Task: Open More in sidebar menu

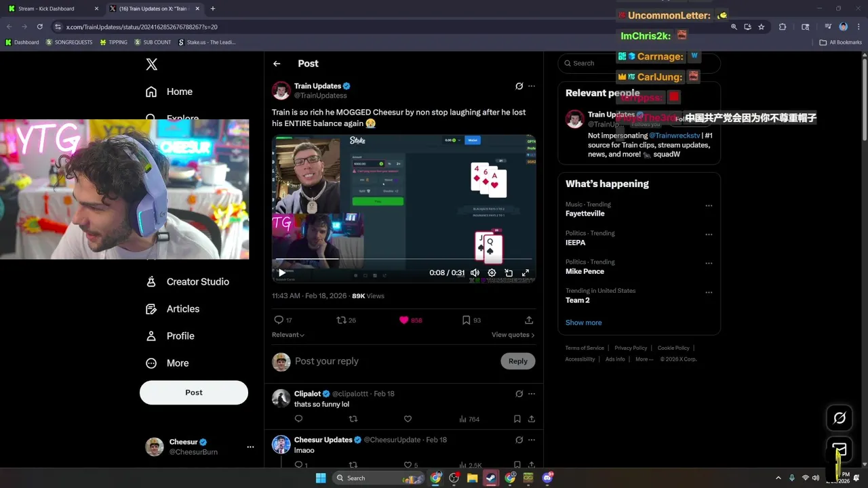Action: pyautogui.click(x=167, y=363)
